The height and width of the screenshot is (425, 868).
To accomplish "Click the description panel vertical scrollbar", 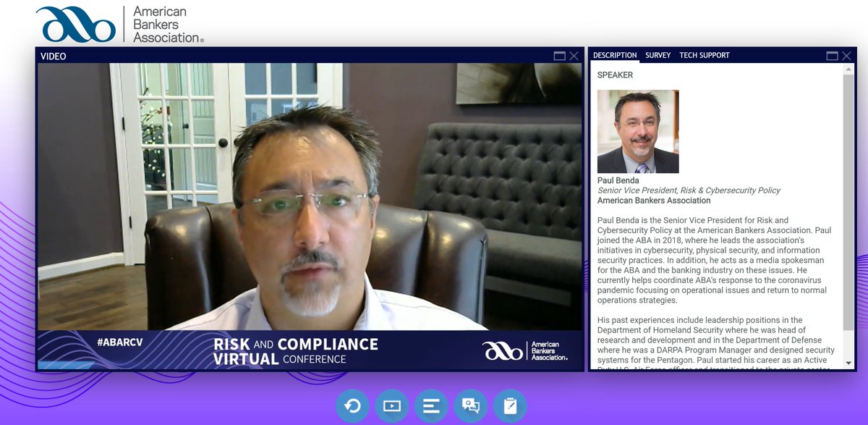I will click(x=849, y=217).
